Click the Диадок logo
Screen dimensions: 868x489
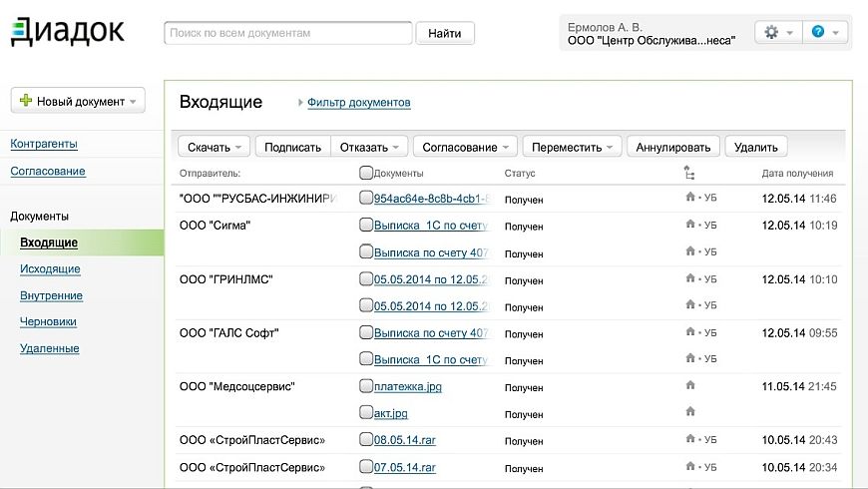click(x=68, y=32)
